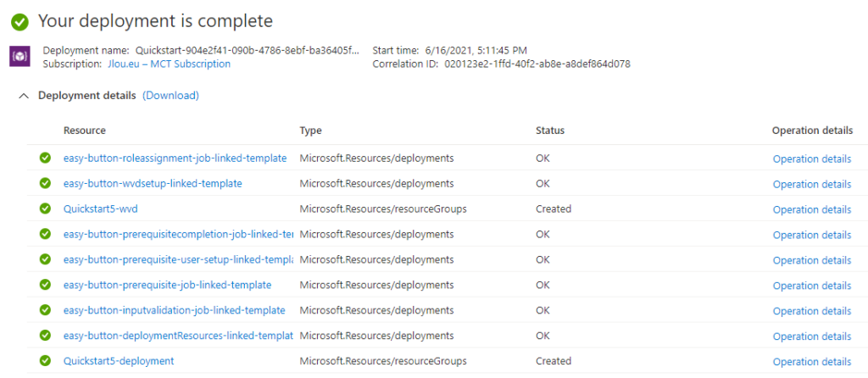The height and width of the screenshot is (378, 868).
Task: Open easy-button-wvdsetup-linked-template resource
Action: 153,184
